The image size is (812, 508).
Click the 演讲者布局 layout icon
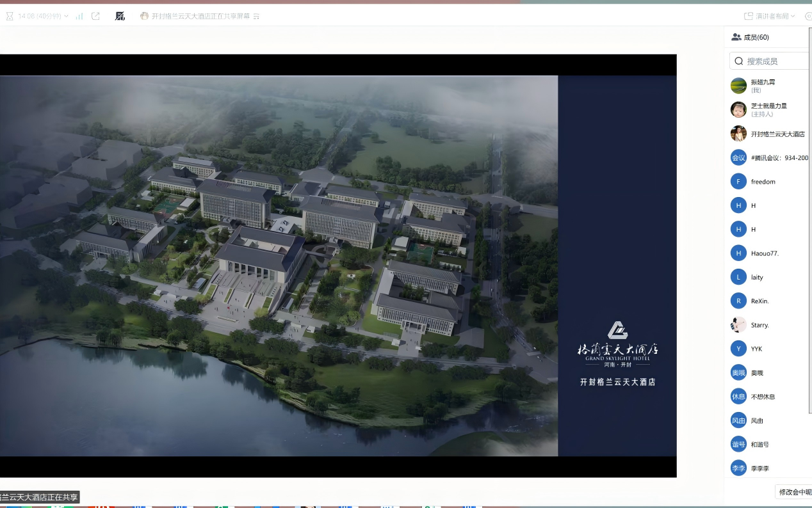pyautogui.click(x=748, y=16)
